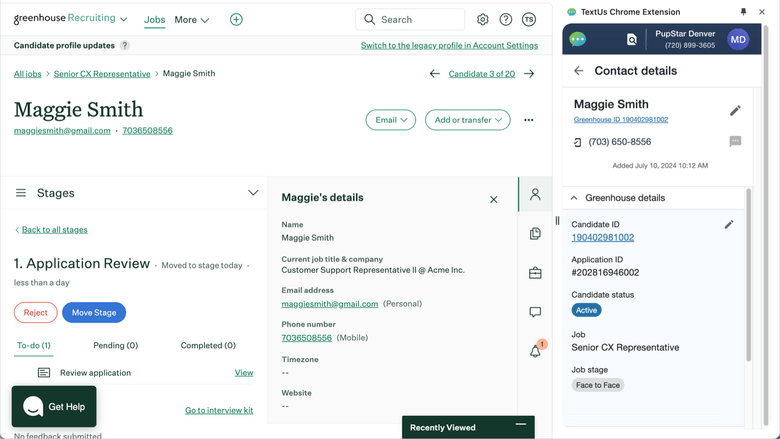Open the More navigation menu
Image resolution: width=780 pixels, height=439 pixels.
click(192, 20)
